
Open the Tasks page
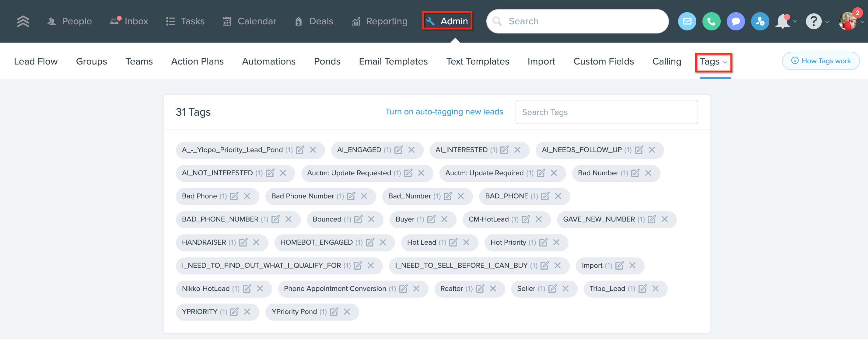pyautogui.click(x=185, y=21)
